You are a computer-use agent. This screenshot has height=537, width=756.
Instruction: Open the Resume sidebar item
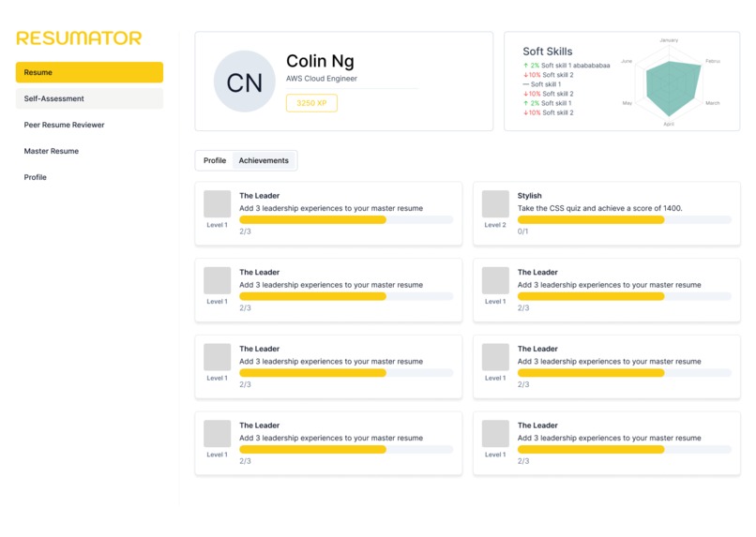89,72
